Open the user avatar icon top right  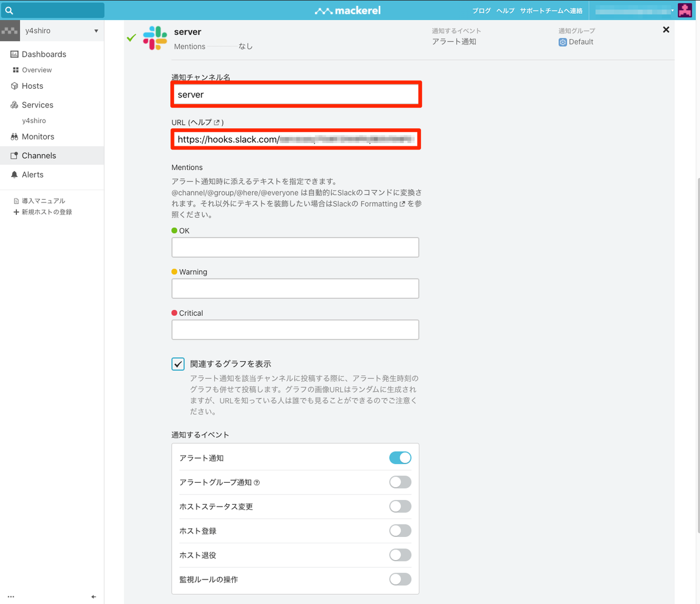point(684,11)
